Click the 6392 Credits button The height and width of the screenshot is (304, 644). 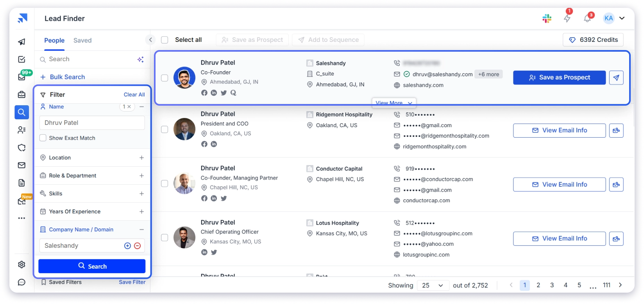pyautogui.click(x=593, y=40)
